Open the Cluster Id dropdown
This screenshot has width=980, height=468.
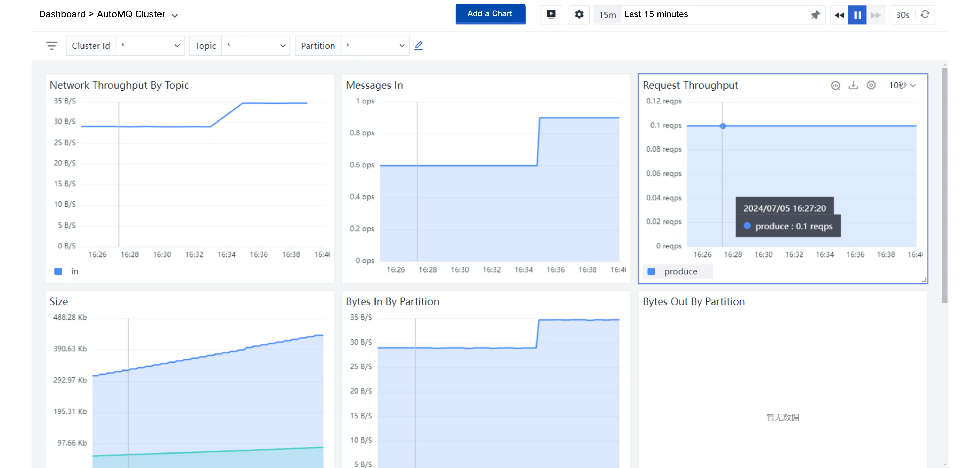click(x=150, y=46)
